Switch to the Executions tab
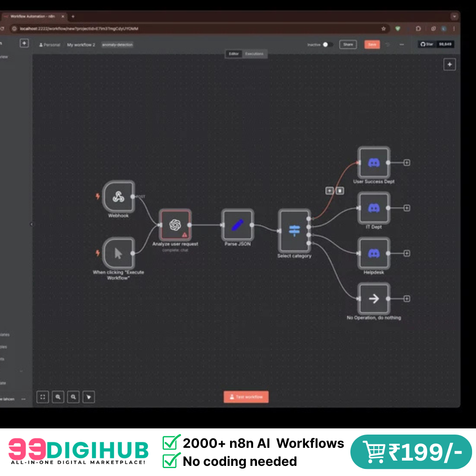 (x=254, y=54)
